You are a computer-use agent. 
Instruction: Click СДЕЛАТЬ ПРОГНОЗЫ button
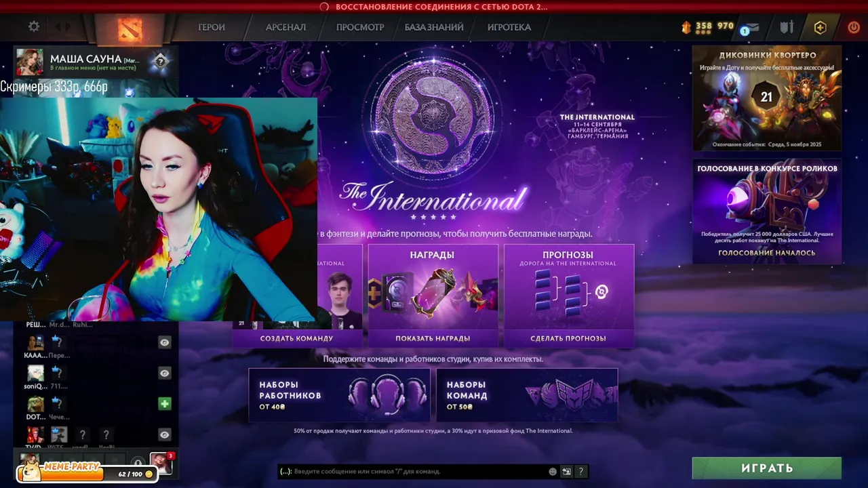coord(568,338)
